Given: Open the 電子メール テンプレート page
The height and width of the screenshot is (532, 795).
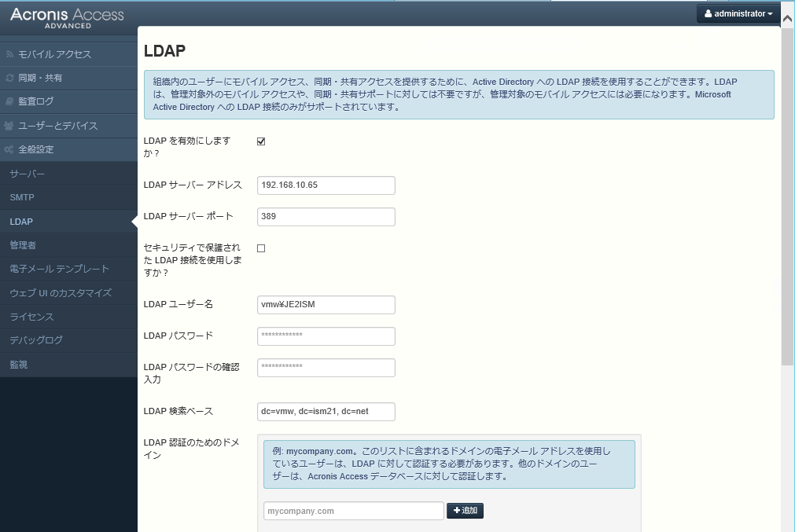Looking at the screenshot, I should [60, 269].
